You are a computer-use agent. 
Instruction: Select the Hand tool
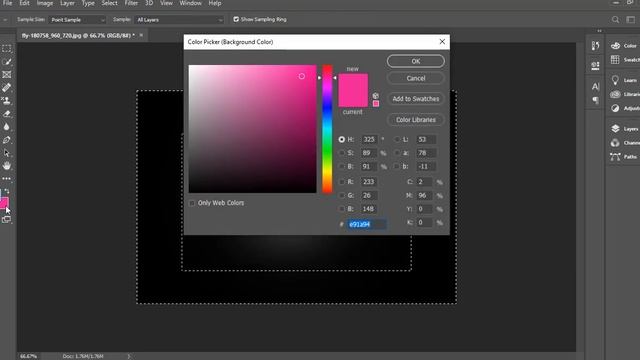click(7, 166)
